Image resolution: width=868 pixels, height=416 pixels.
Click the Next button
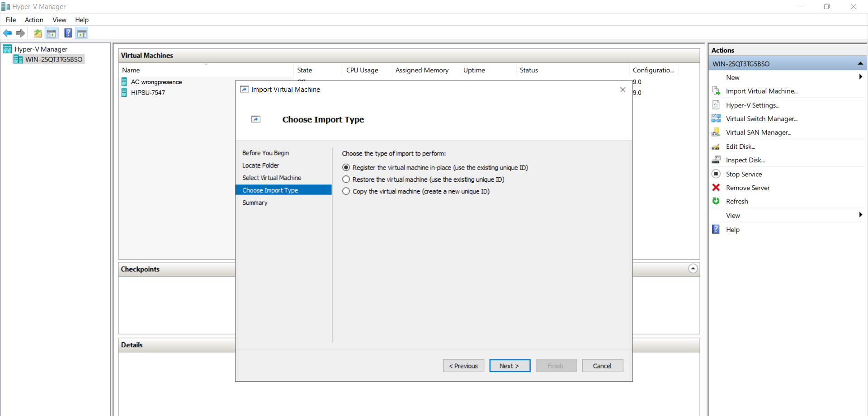[509, 366]
